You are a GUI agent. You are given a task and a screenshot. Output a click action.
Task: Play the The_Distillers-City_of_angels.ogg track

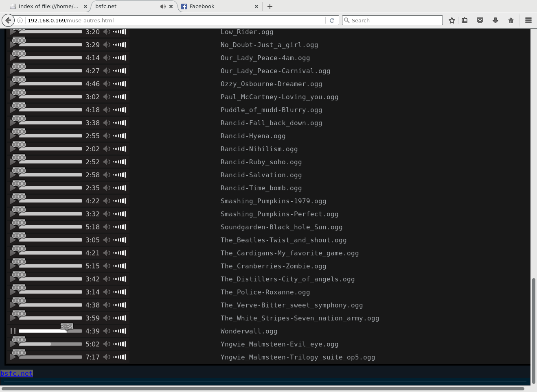[x=13, y=279]
